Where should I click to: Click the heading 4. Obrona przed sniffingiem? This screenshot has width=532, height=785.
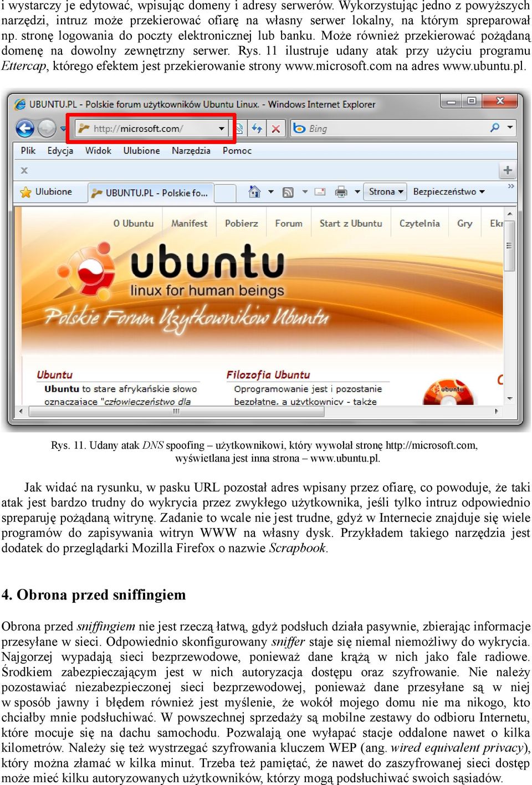(94, 595)
